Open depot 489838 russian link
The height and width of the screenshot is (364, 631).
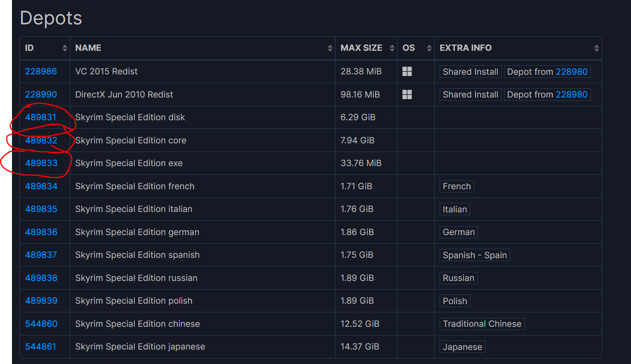41,278
